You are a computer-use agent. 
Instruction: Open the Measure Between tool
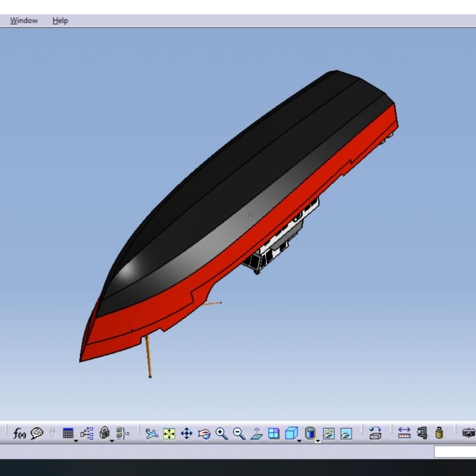[x=405, y=433]
